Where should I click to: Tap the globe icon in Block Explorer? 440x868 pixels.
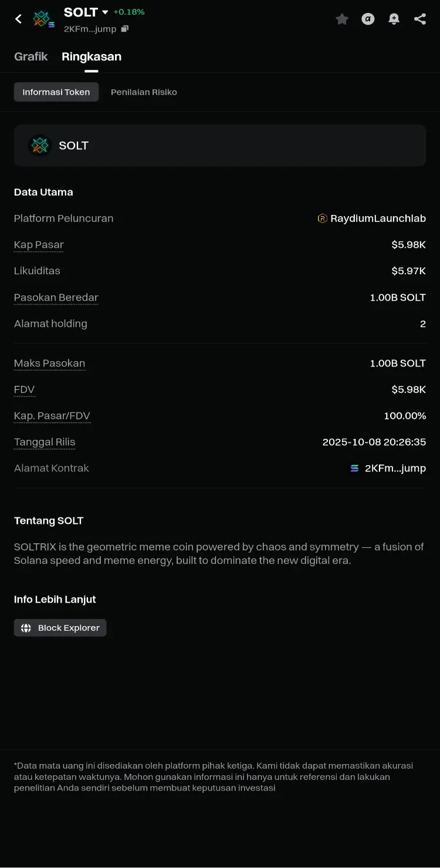pyautogui.click(x=26, y=628)
